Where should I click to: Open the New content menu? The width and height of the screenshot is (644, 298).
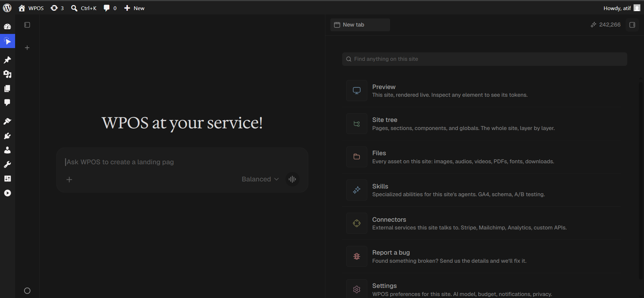(134, 8)
